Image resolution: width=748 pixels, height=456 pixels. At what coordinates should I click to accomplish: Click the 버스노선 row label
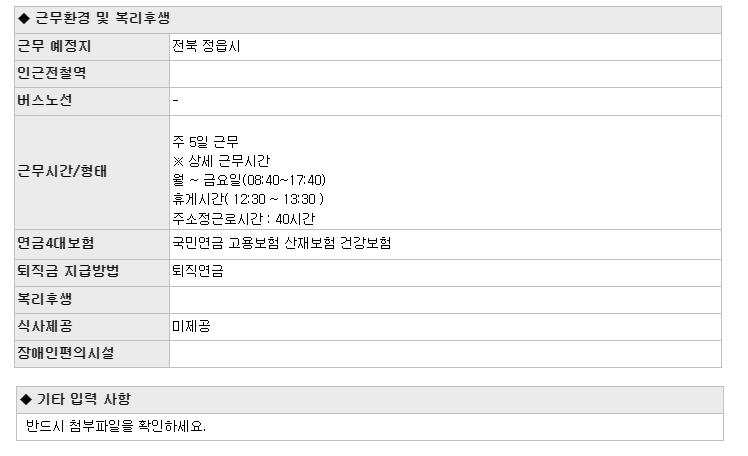(44, 100)
